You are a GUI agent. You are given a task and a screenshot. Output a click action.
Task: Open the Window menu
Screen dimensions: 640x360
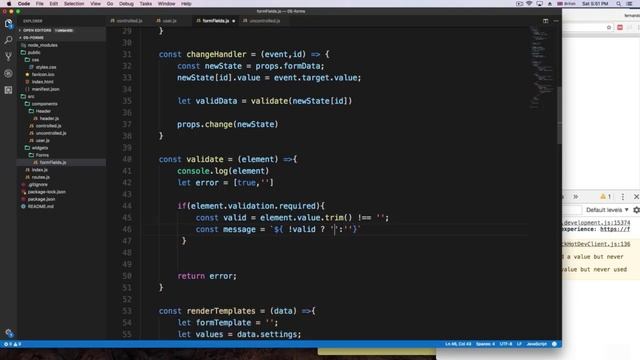click(x=166, y=4)
